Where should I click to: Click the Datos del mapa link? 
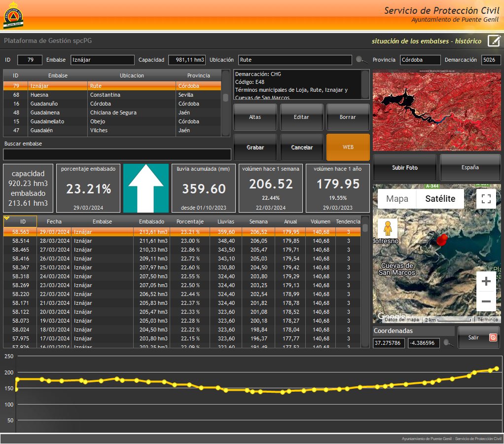[x=402, y=320]
